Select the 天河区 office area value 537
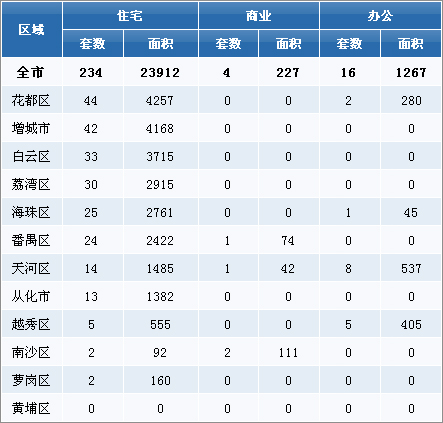Screen dimensions: 443x423 tap(411, 269)
